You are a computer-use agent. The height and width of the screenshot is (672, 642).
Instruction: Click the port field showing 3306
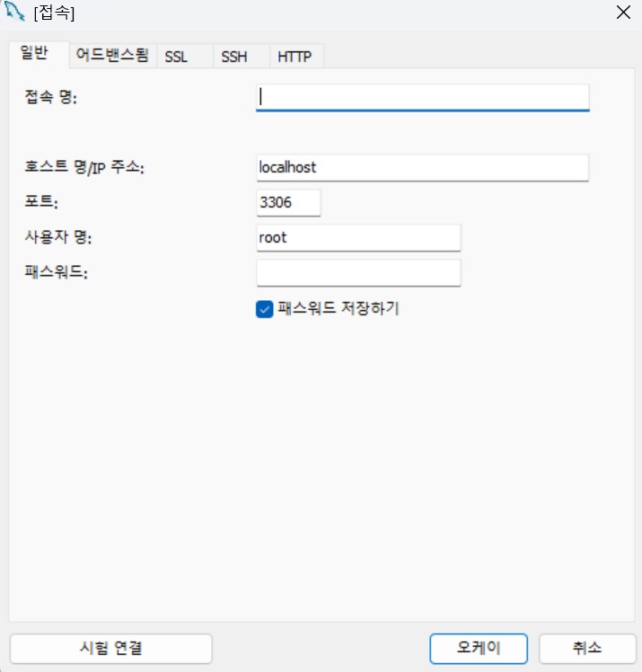(x=288, y=203)
